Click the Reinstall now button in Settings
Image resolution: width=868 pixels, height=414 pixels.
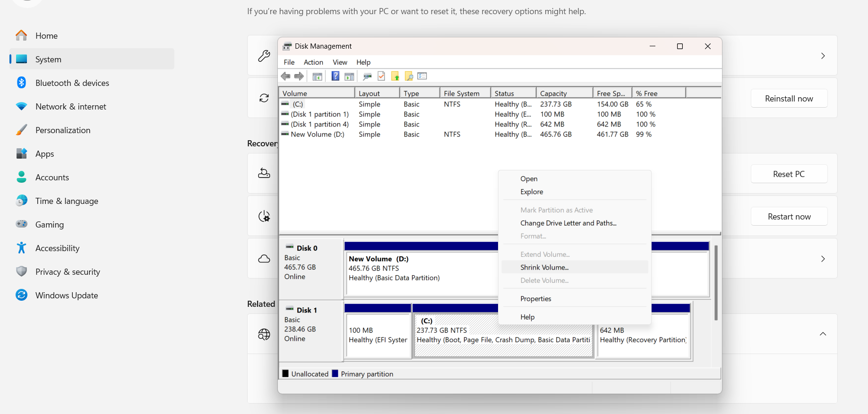(x=789, y=98)
